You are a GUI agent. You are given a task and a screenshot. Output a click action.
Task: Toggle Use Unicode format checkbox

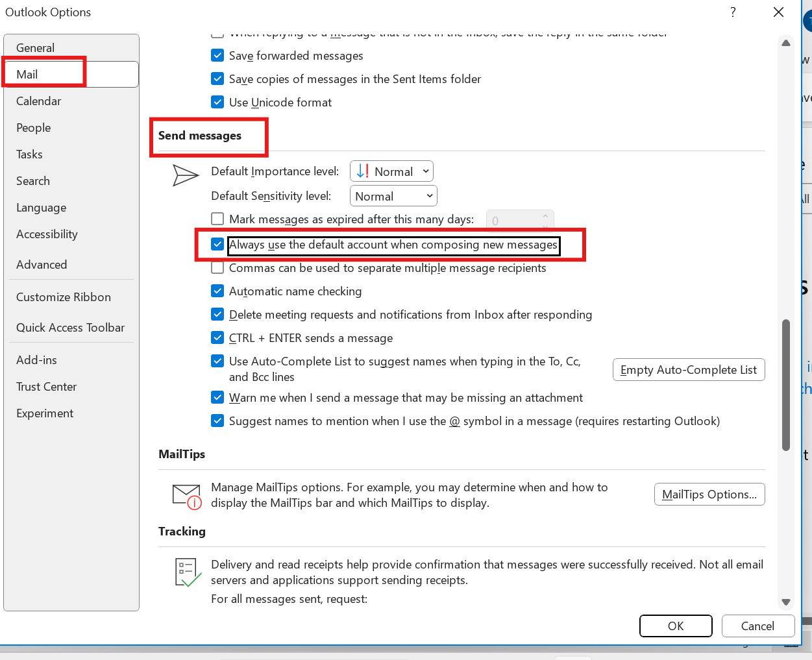coord(217,103)
